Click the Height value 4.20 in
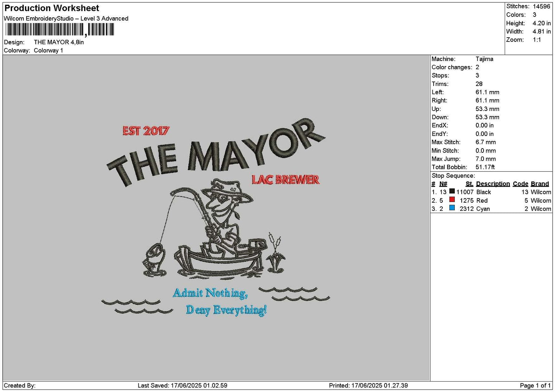The image size is (555, 392). (x=542, y=23)
